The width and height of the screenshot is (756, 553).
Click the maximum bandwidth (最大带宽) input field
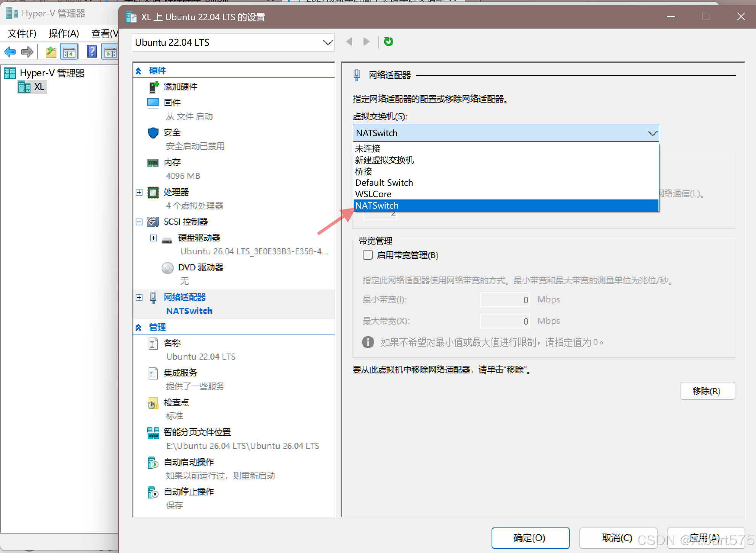tap(505, 321)
